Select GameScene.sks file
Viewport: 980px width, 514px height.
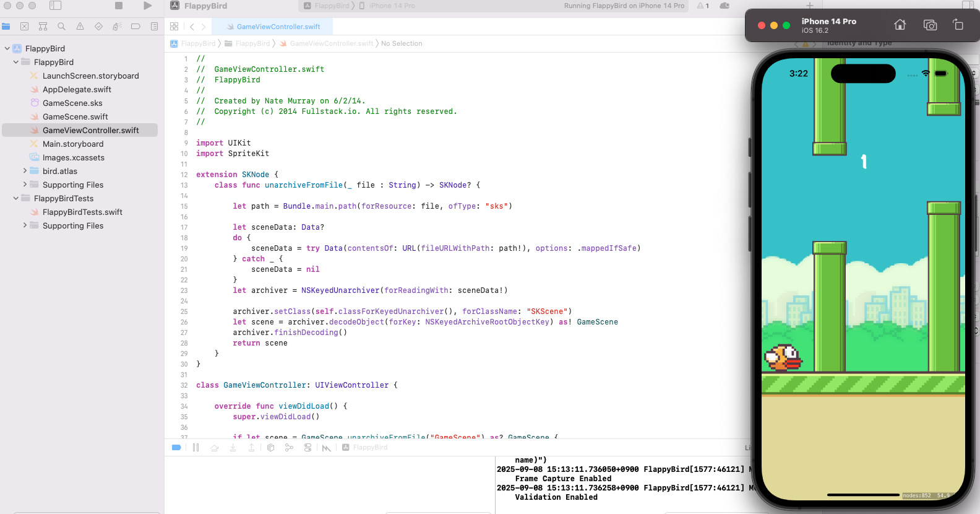(x=72, y=103)
